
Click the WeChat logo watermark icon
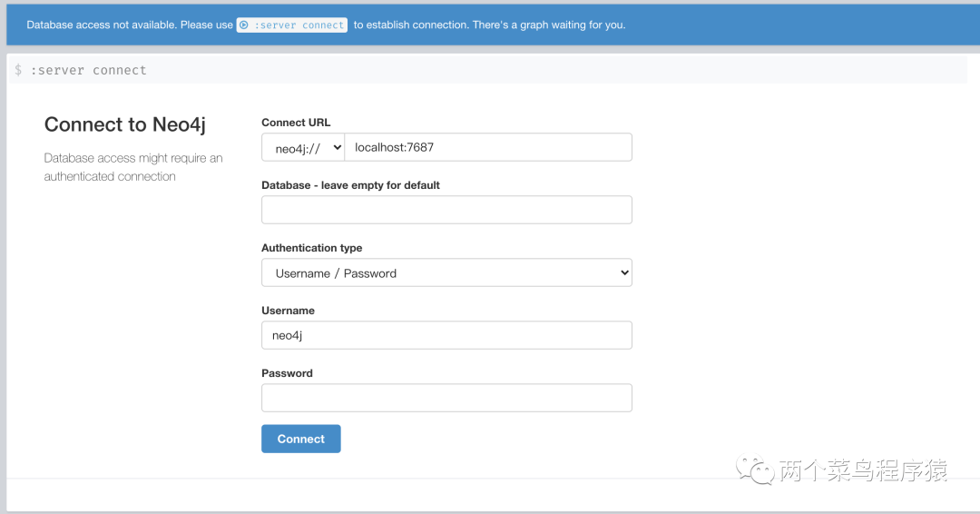(x=755, y=470)
